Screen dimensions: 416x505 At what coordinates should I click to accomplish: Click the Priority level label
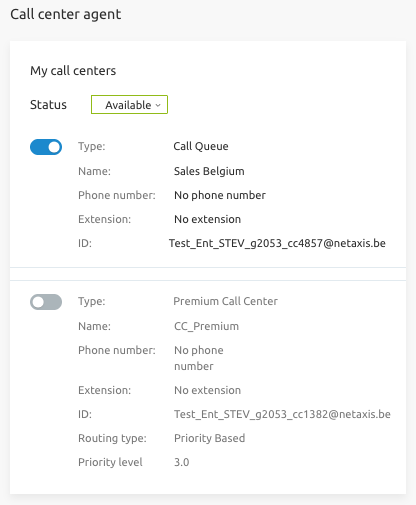click(110, 462)
